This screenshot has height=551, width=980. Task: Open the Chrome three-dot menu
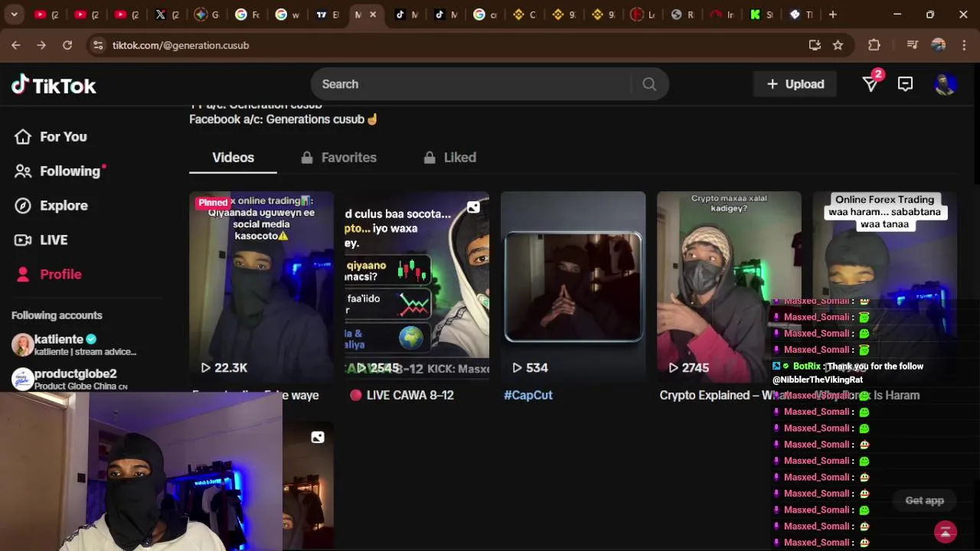pyautogui.click(x=963, y=45)
